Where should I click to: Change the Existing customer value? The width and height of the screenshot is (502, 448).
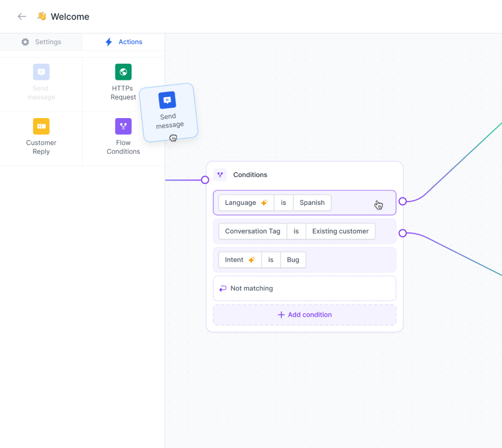(340, 231)
